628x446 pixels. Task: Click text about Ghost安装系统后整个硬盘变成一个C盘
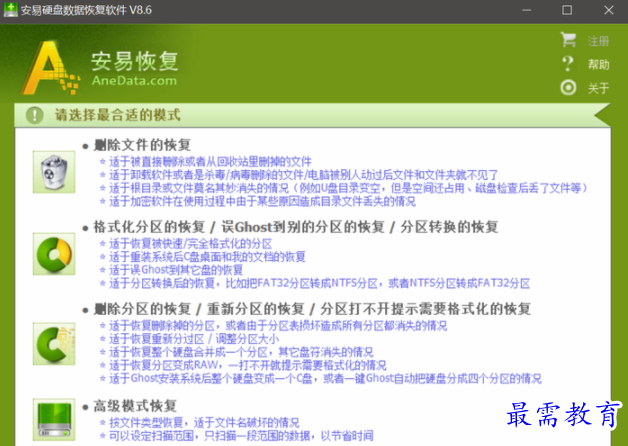[325, 379]
